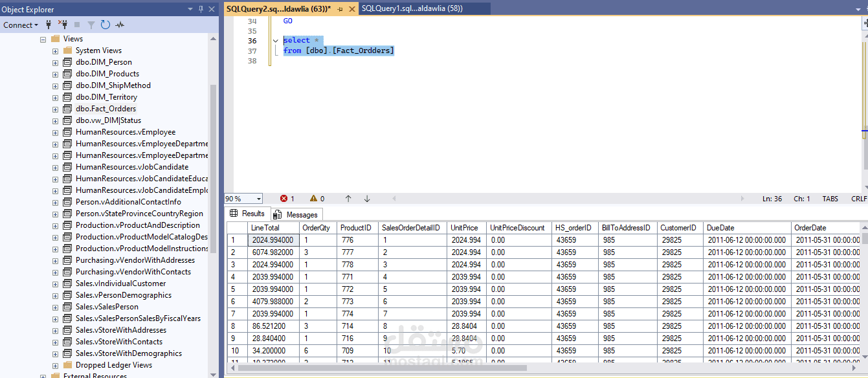Click the DueDate column header

coord(748,228)
